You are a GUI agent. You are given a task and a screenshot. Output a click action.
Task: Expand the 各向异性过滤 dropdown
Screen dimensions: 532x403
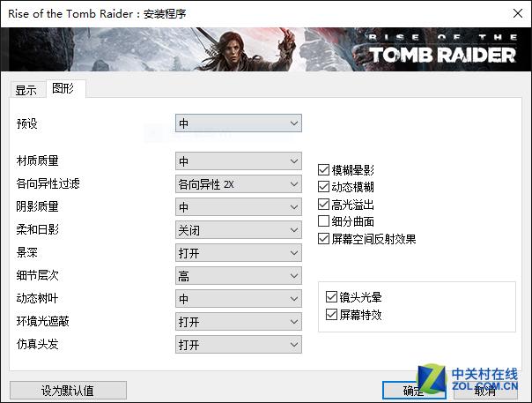point(238,184)
